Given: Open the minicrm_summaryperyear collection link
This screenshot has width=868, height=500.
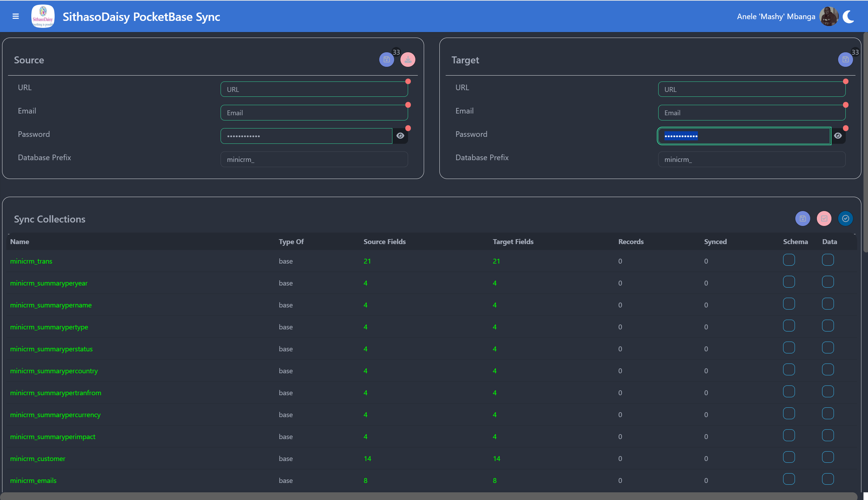Looking at the screenshot, I should (49, 283).
